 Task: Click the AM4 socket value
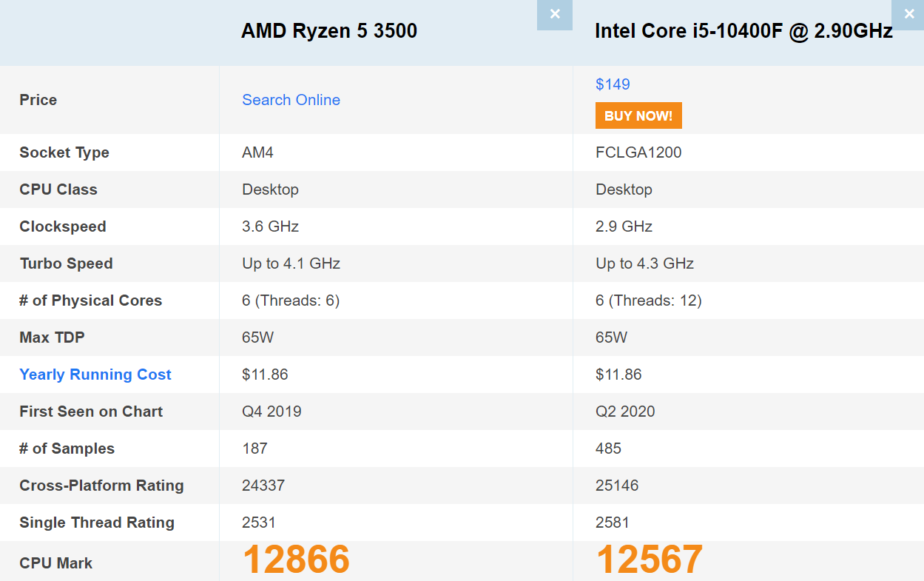point(257,152)
